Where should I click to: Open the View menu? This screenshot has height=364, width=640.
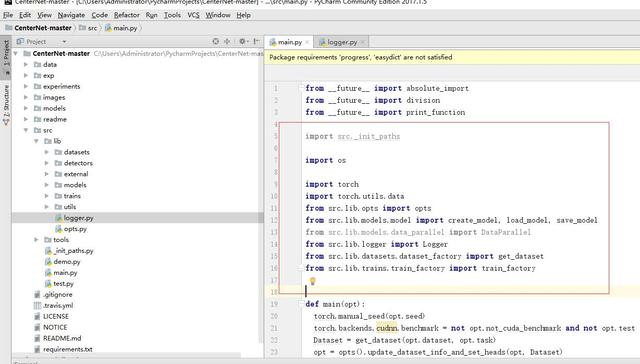click(44, 15)
